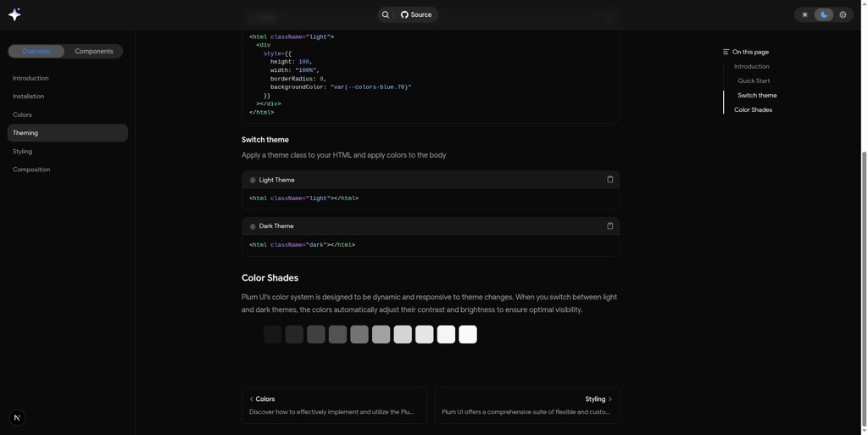This screenshot has width=868, height=435.
Task: Select the second-darkest color swatch
Action: coord(294,334)
